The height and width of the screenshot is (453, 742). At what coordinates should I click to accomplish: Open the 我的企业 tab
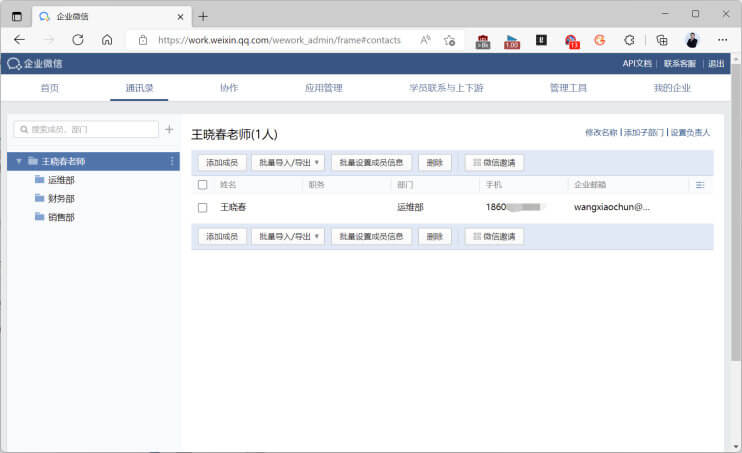point(672,88)
